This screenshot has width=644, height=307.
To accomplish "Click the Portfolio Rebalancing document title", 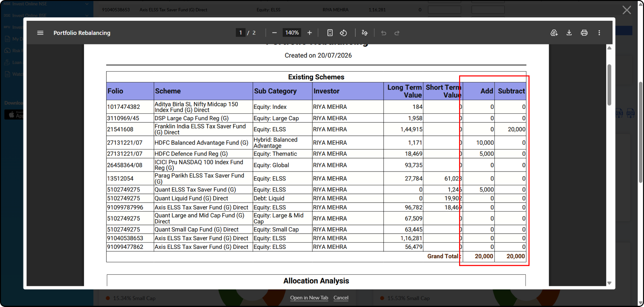I will (82, 33).
